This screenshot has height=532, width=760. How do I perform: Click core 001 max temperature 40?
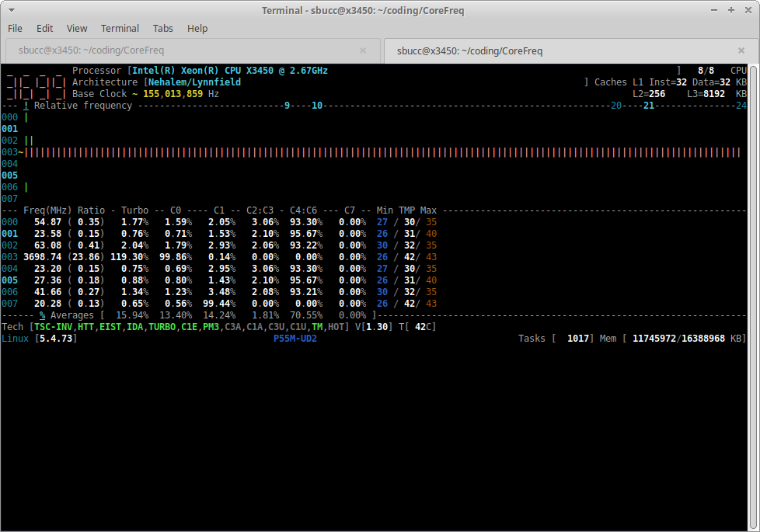[x=431, y=234]
